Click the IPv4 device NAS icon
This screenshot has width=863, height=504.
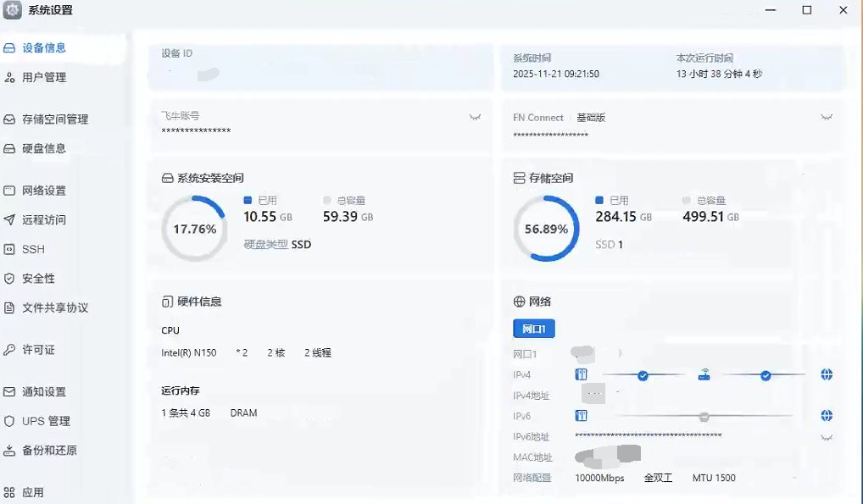tap(582, 374)
